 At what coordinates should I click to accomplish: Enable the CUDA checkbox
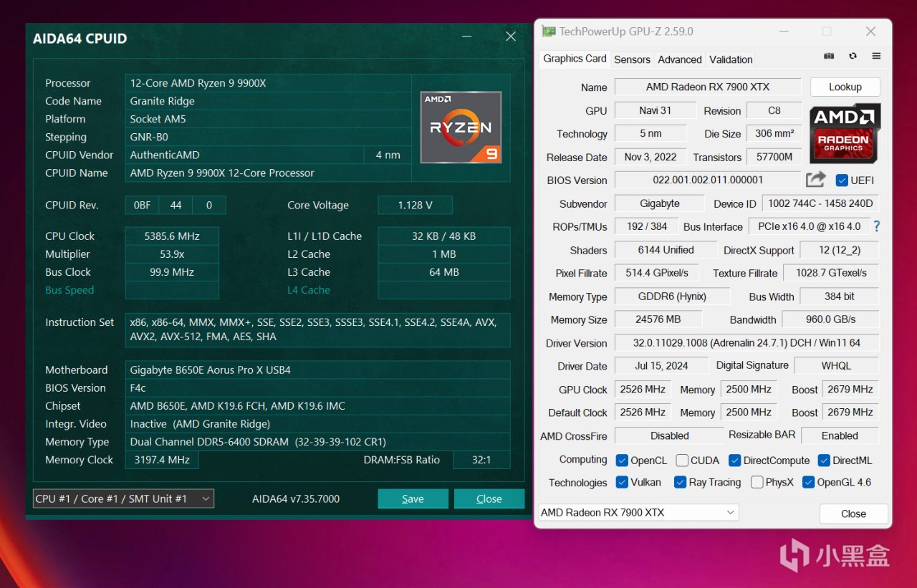pos(682,461)
